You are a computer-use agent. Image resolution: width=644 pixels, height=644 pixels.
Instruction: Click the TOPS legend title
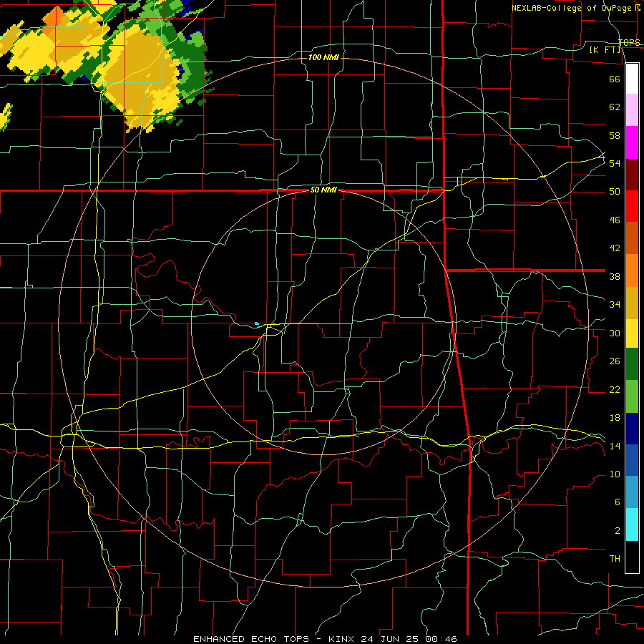(x=629, y=43)
